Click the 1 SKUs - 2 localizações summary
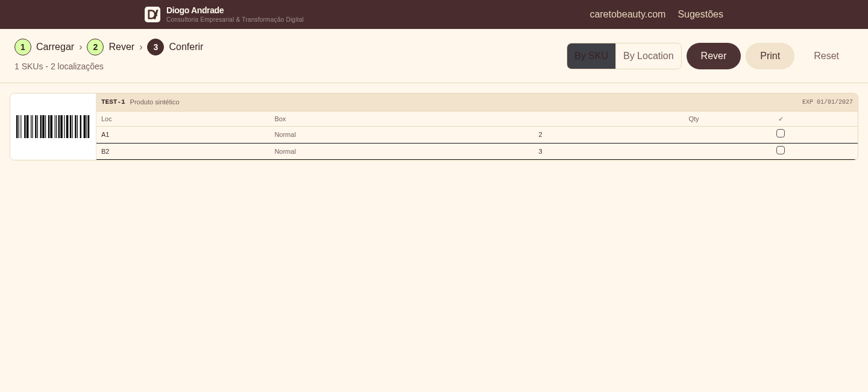 point(59,66)
